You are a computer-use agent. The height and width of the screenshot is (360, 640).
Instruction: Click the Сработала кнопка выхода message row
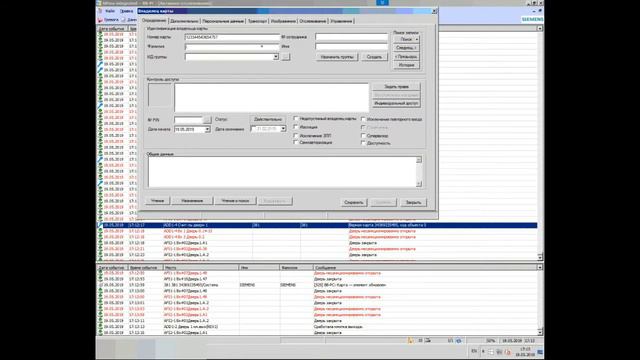point(317,327)
